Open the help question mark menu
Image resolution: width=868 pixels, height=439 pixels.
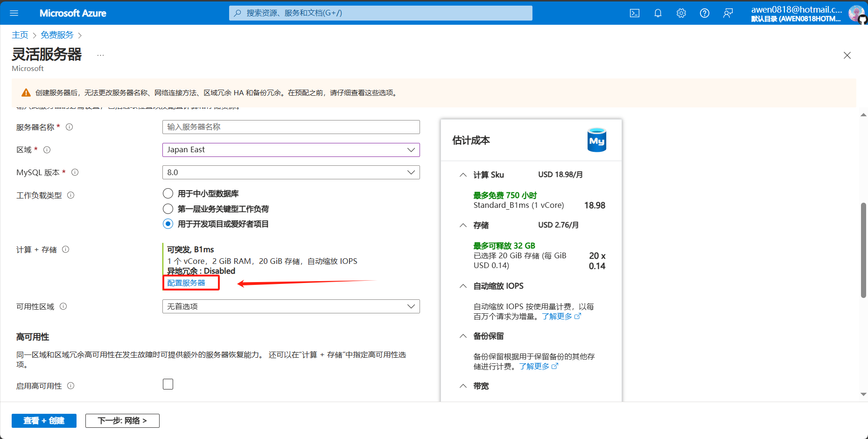[705, 13]
